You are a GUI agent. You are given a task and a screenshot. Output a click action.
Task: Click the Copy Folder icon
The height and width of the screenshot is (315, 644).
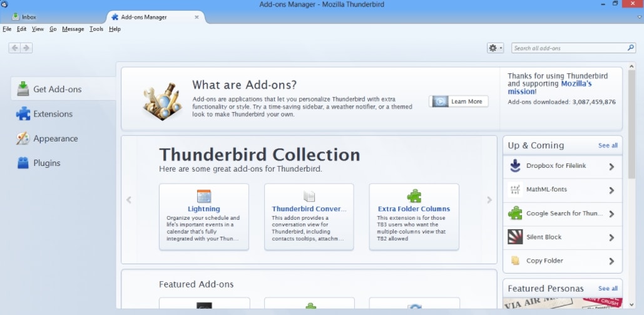515,261
